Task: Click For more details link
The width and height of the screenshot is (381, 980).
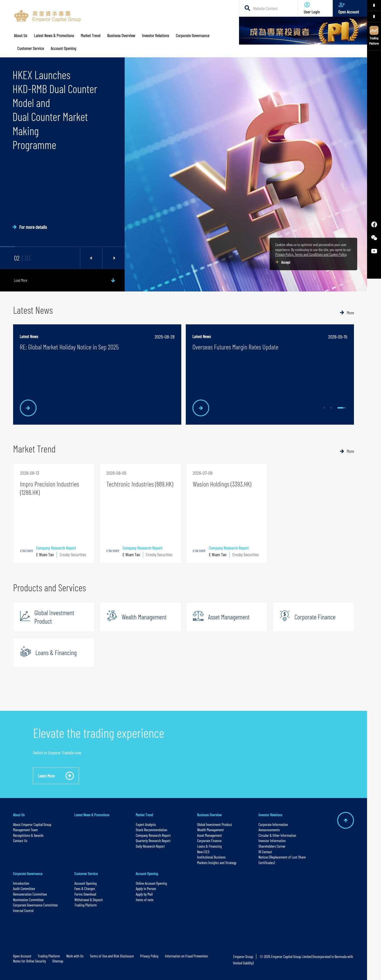Action: tap(30, 227)
